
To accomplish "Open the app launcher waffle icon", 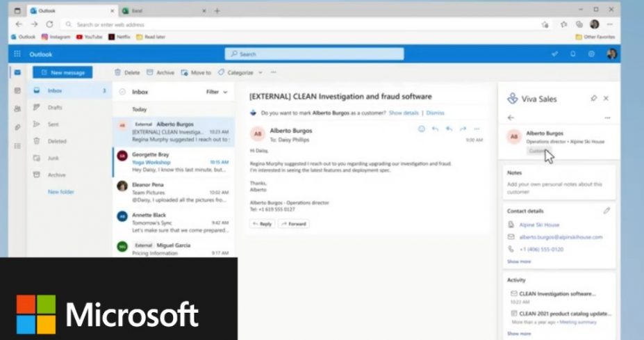I will 17,54.
